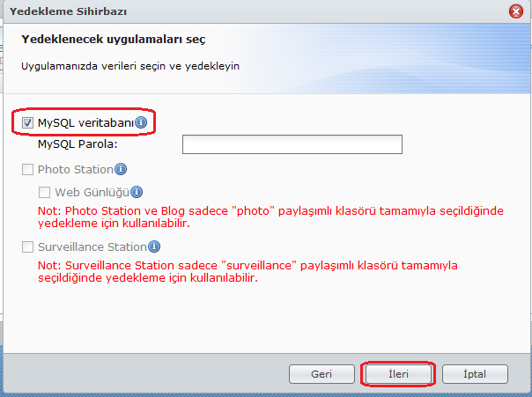Click the "MySQL veritabanı" label text

click(85, 123)
